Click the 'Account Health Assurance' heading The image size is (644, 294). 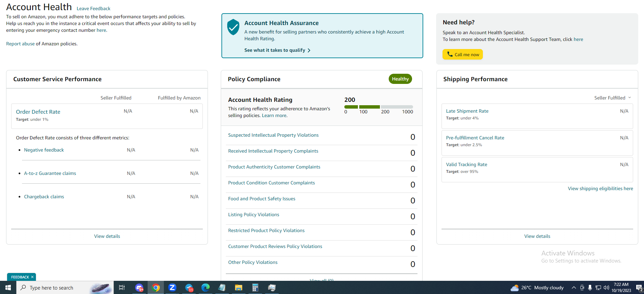(281, 23)
